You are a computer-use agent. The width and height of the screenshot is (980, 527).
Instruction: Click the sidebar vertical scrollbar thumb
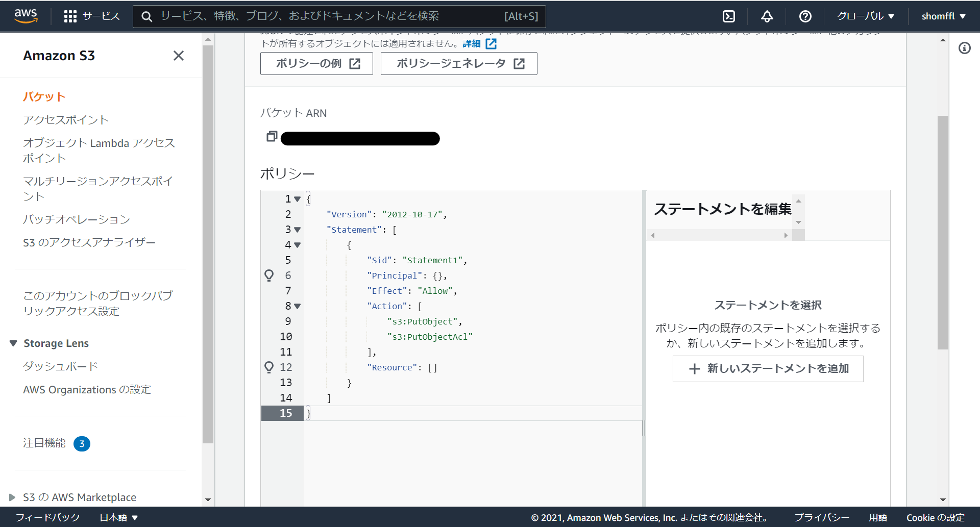click(208, 245)
